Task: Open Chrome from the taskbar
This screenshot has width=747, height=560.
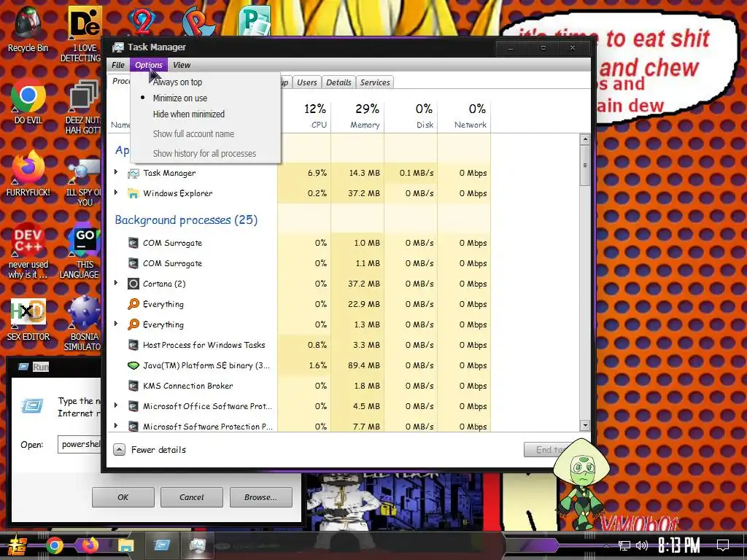Action: coord(54,545)
